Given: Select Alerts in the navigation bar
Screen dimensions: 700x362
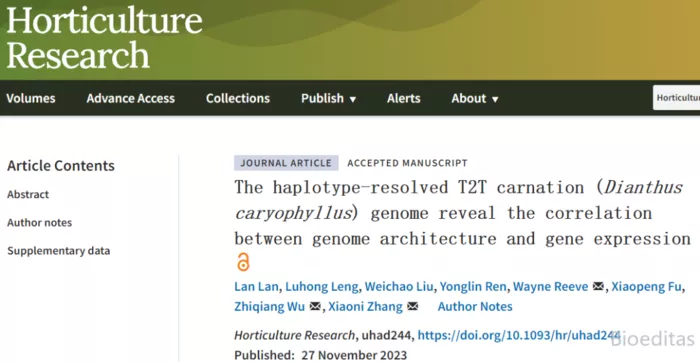Looking at the screenshot, I should (404, 98).
